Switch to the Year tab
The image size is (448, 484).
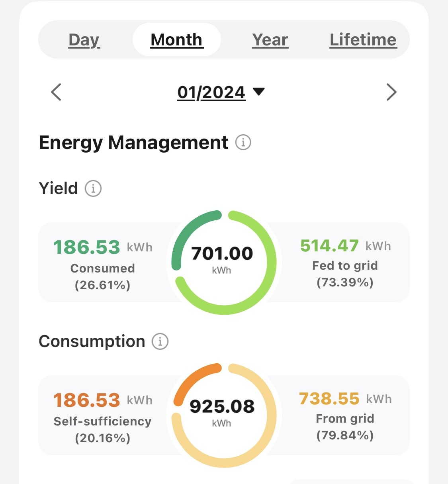[x=270, y=40]
